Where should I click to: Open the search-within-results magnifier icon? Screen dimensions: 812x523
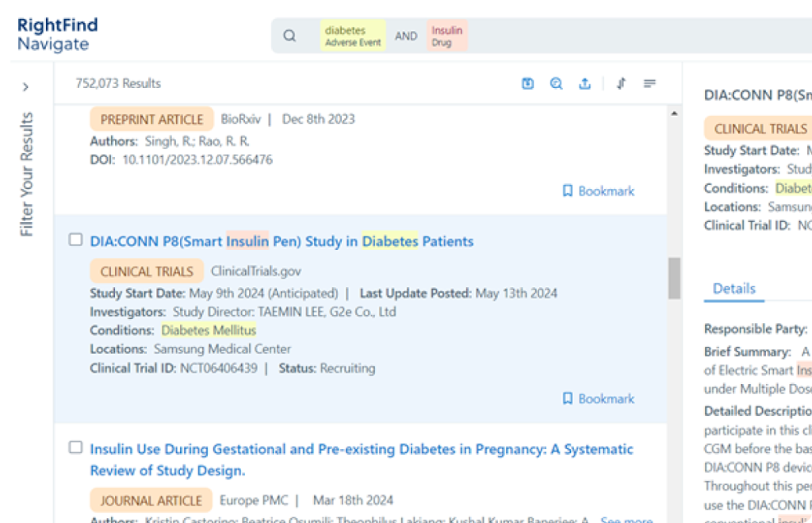click(x=556, y=83)
